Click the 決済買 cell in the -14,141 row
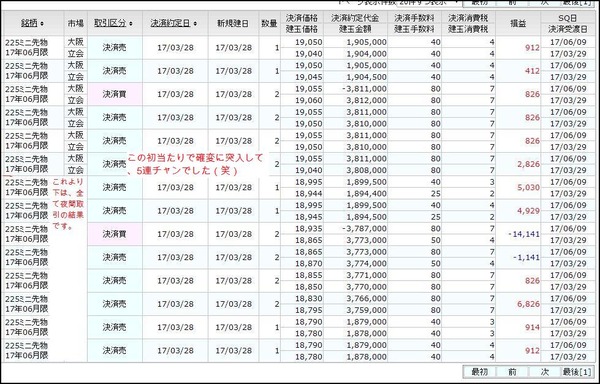Screen dimensions: 600x384 click(x=114, y=234)
